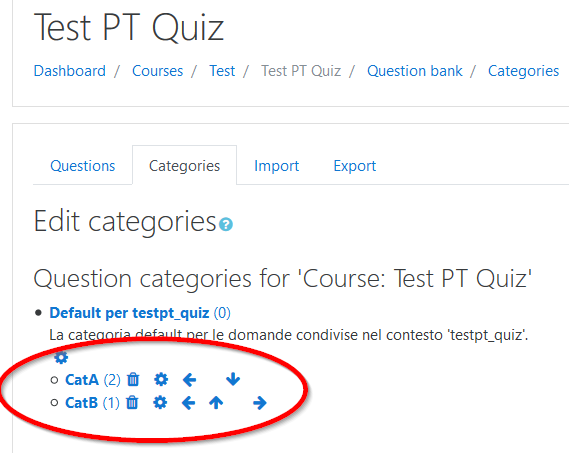Open the Import tab
The image size is (569, 453).
tap(277, 166)
